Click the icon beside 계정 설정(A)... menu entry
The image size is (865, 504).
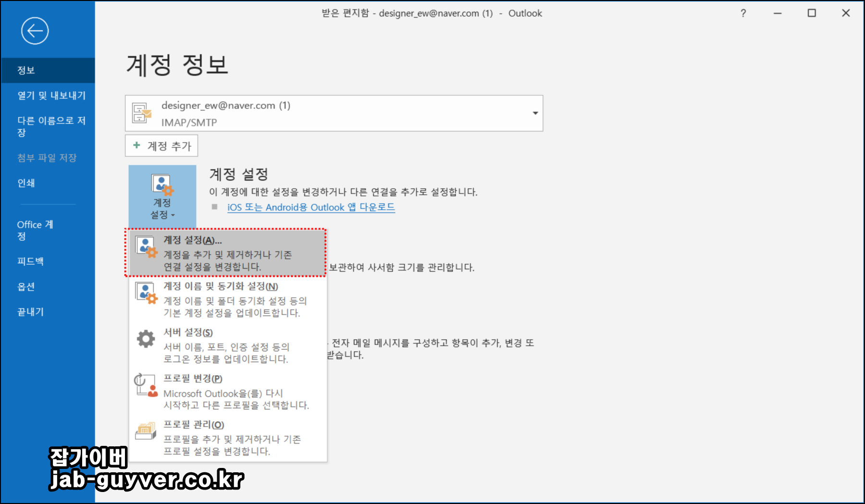147,247
